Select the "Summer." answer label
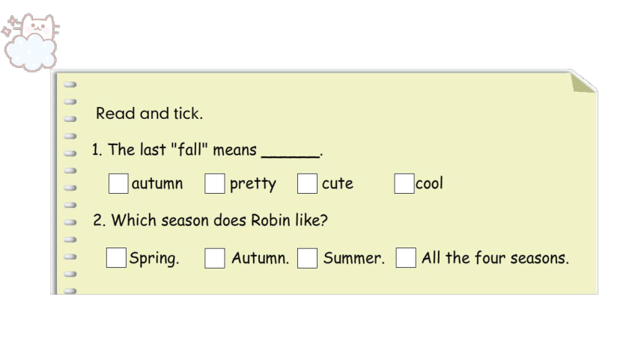644x362 pixels. (354, 258)
